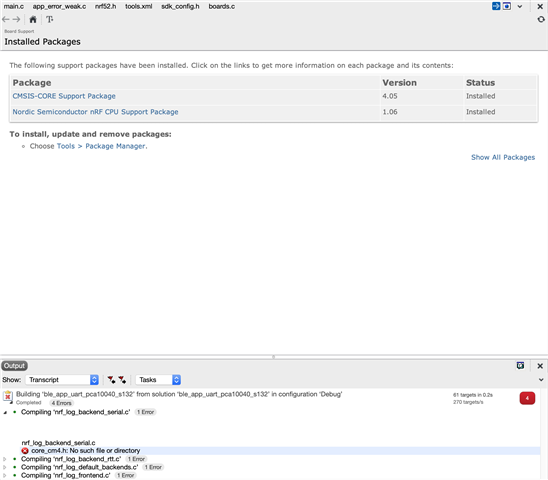Select the boards.c tab
The height and width of the screenshot is (480, 548).
coord(222,7)
